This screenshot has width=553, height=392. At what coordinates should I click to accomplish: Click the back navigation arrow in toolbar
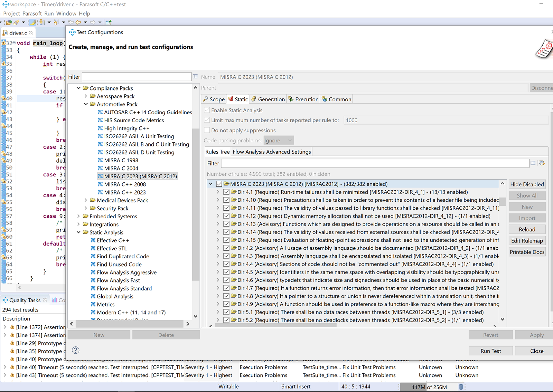click(78, 22)
